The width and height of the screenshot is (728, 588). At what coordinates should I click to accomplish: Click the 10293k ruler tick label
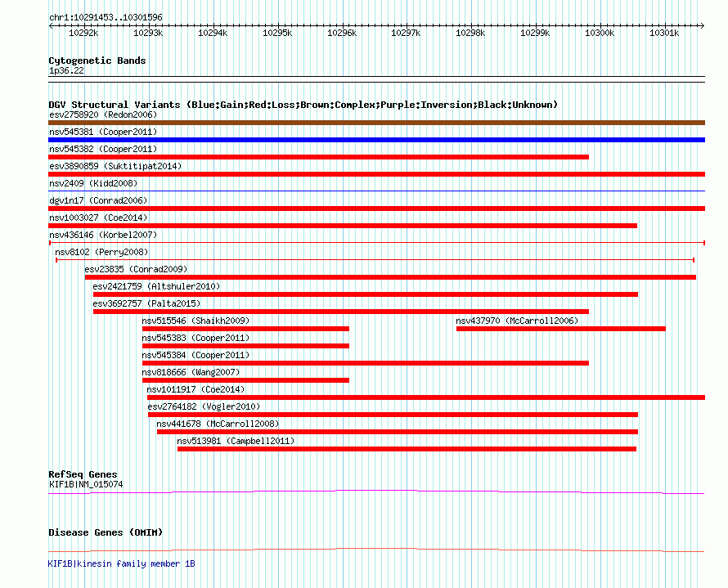click(148, 33)
